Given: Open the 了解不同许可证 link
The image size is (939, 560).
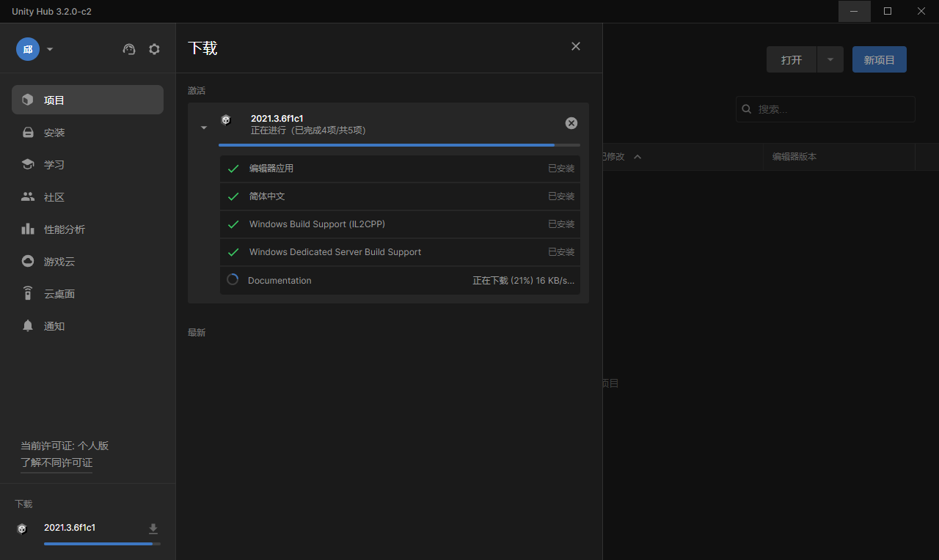Looking at the screenshot, I should point(56,463).
